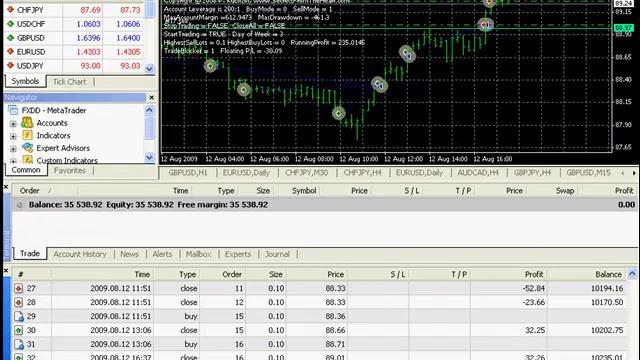Click the GBPUSD ask price 1.6400
Viewport: 640px width, 360px height.
tap(128, 38)
